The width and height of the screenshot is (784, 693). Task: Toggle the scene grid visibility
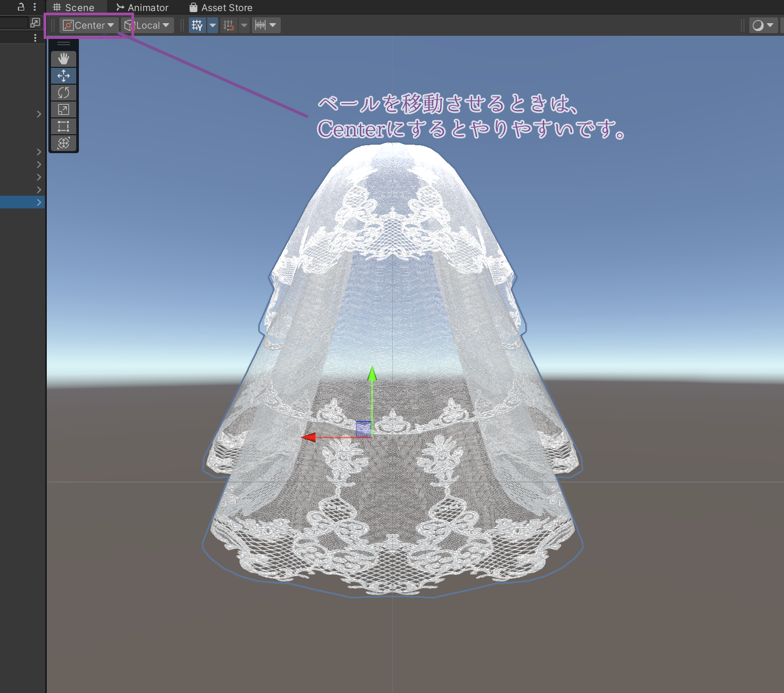[197, 25]
